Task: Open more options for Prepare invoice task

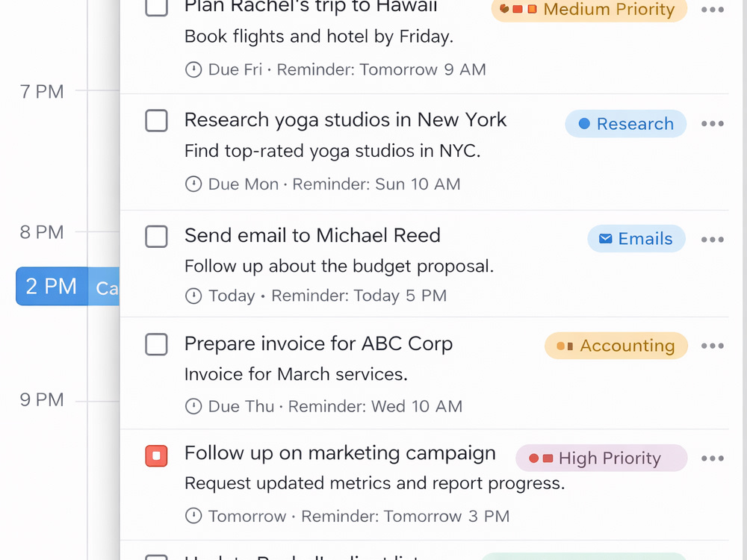Action: tap(712, 346)
